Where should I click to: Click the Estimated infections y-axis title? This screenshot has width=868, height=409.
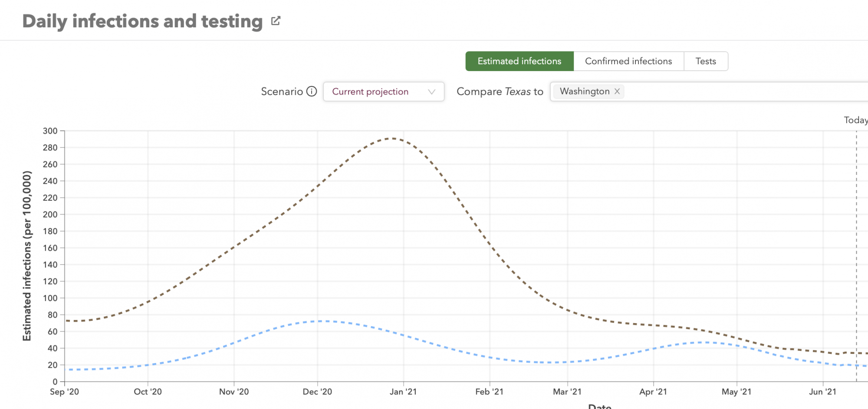[x=27, y=256]
